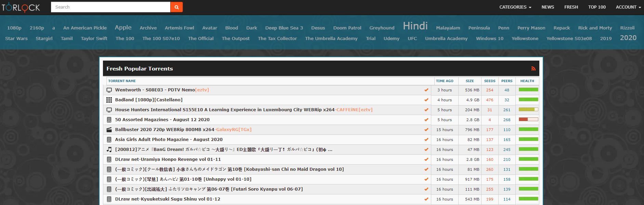
Task: Click the health bar for 50 Assorted Magazines
Action: [528, 120]
